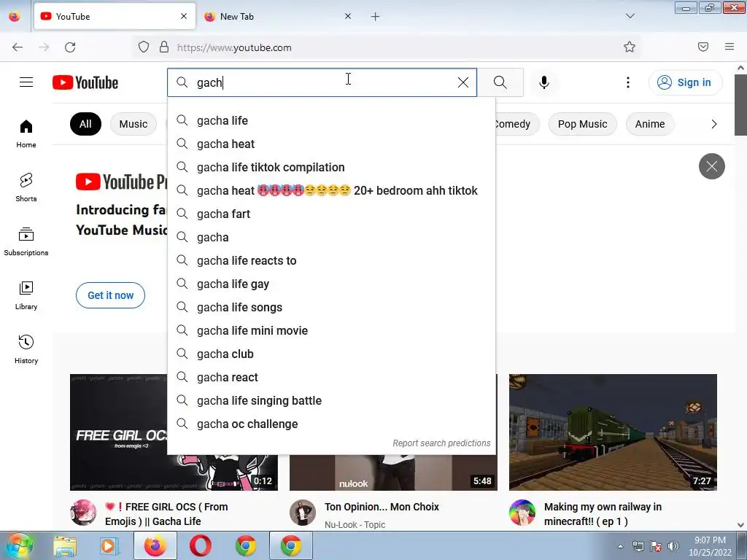Select the Anime filter chip
Image resolution: width=747 pixels, height=560 pixels.
tap(650, 124)
